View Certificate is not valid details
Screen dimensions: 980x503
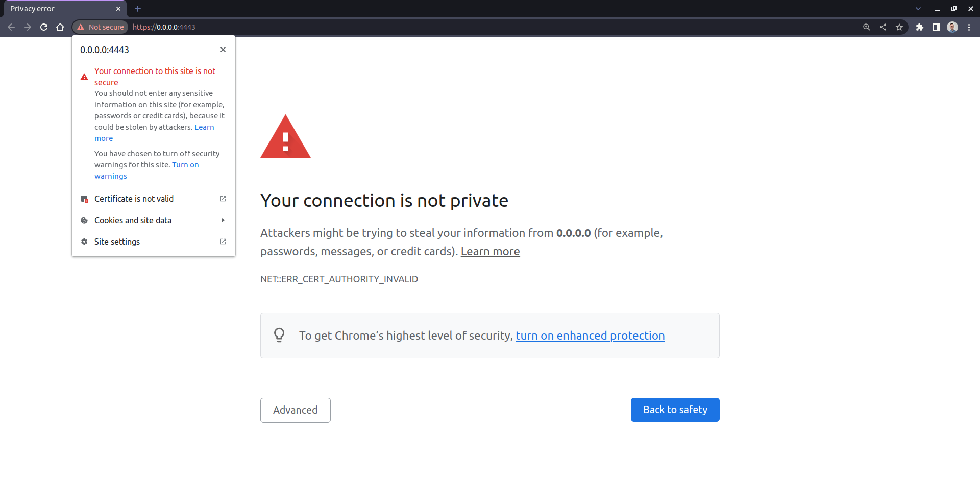click(134, 199)
